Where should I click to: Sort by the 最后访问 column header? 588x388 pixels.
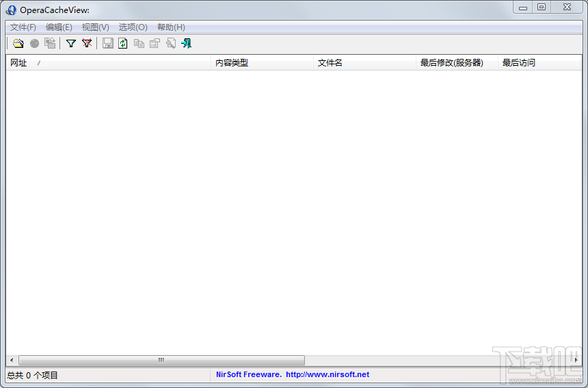point(539,63)
